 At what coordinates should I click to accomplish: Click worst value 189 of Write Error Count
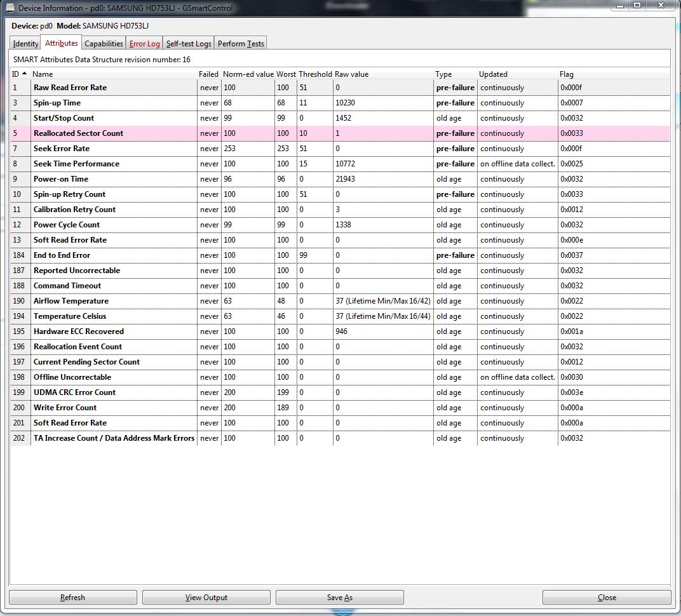(x=283, y=408)
